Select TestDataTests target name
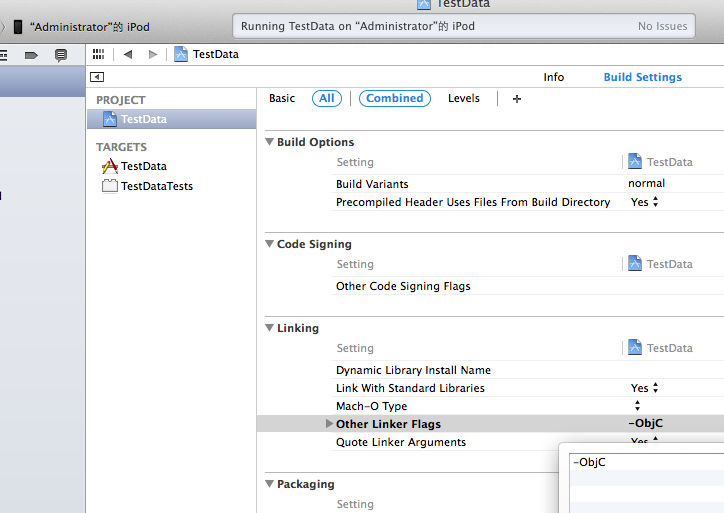 157,186
